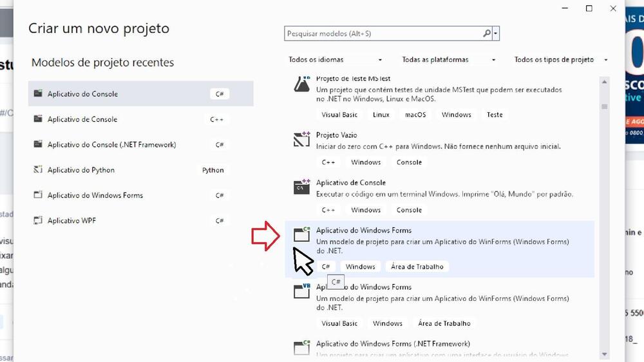Viewport: 644px width, 362px height.
Task: Click the Área de Trabalho tag of C# template
Action: tap(417, 267)
